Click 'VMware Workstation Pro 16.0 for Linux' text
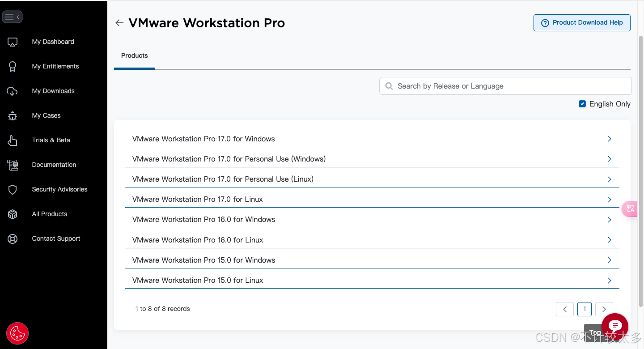The width and height of the screenshot is (644, 349). click(x=198, y=240)
